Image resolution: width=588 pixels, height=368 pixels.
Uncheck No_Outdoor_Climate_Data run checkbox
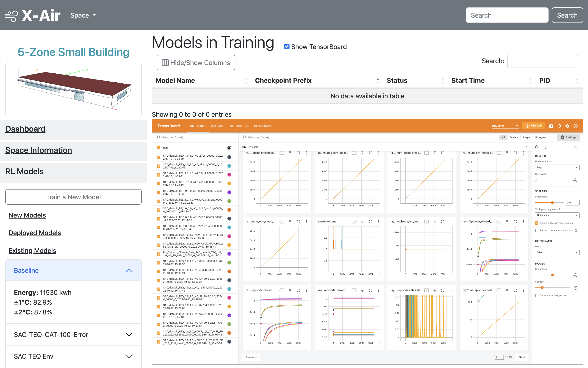(x=159, y=254)
